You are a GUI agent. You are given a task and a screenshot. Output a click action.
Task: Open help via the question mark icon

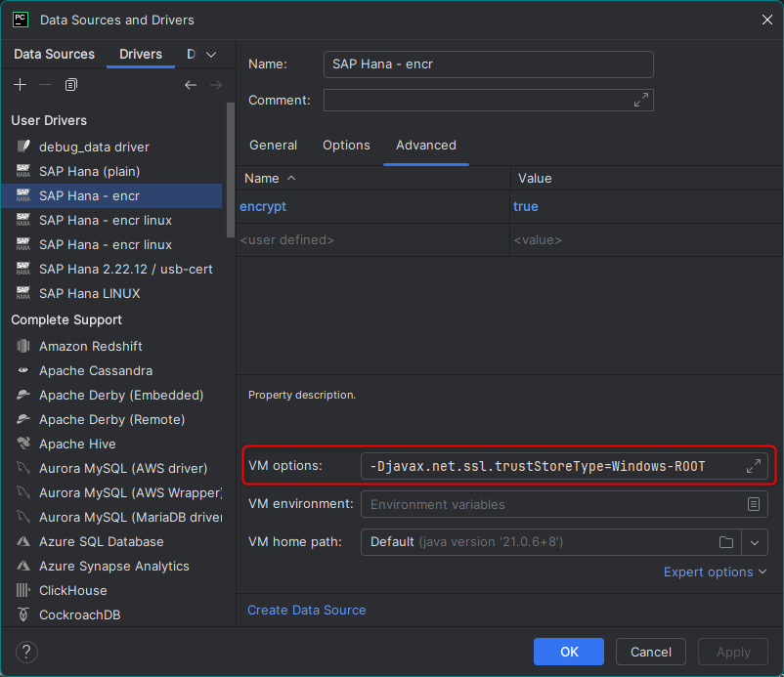pos(24,652)
